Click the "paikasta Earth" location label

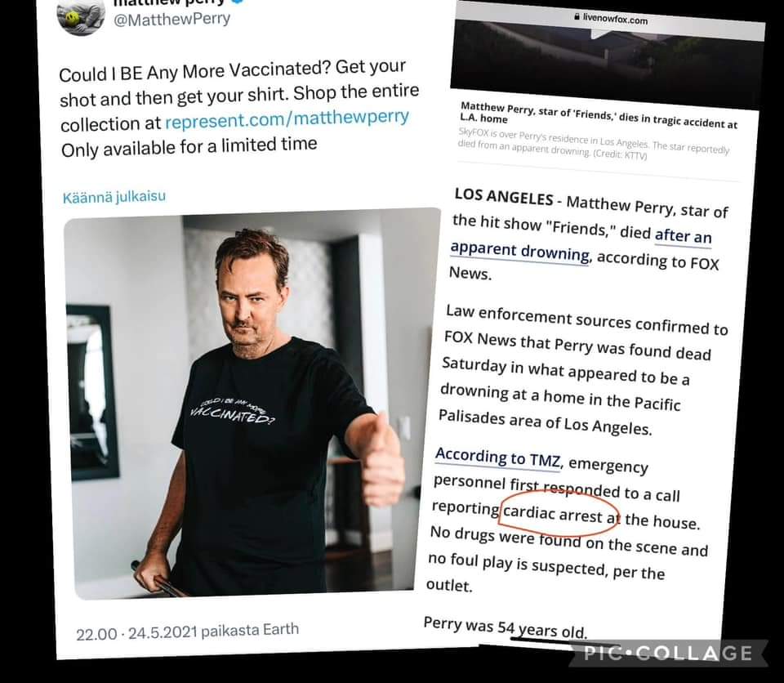coord(251,629)
